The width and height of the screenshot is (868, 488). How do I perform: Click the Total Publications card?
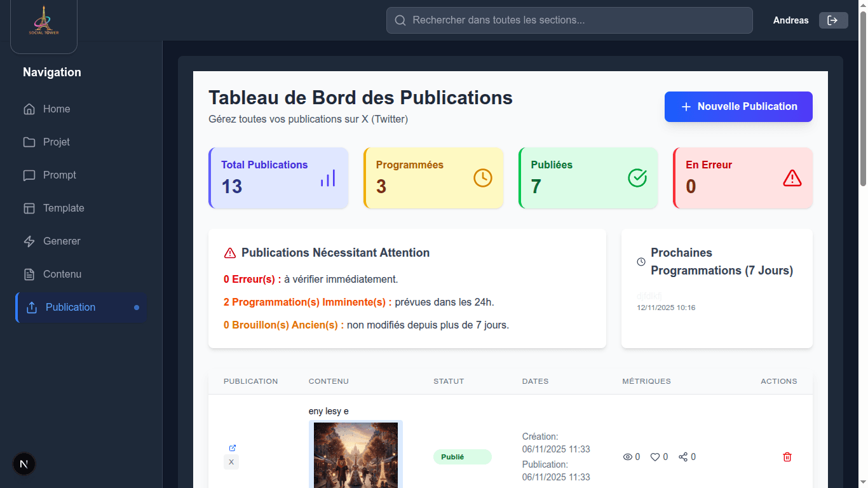pyautogui.click(x=278, y=178)
